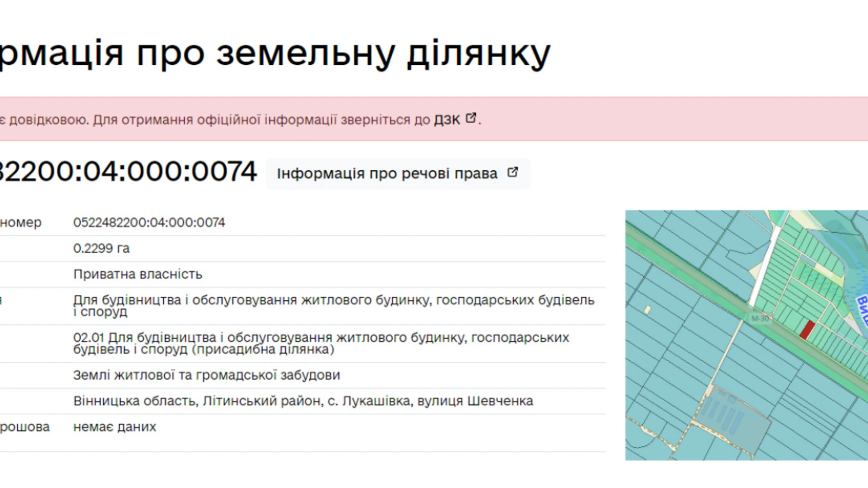The width and height of the screenshot is (868, 488).
Task: Click cadastral number 0522482200:04:000:0074 value
Action: coord(150,222)
